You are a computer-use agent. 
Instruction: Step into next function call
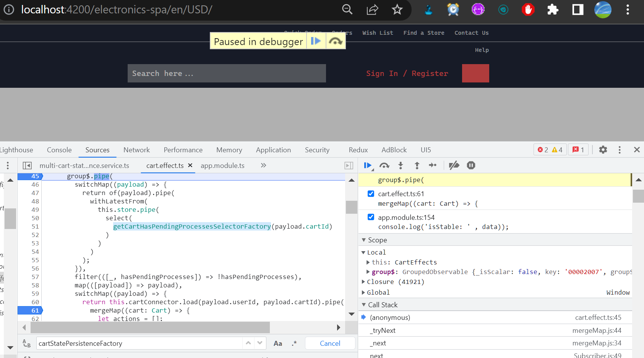(401, 165)
